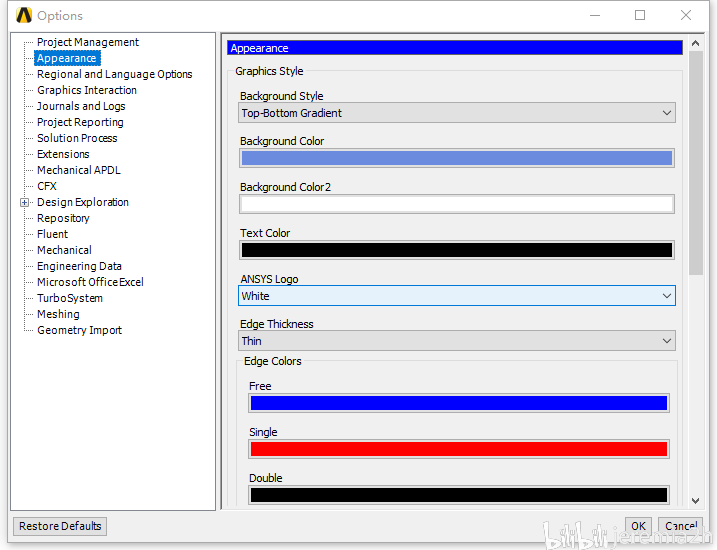
Task: Open Extensions options
Action: point(63,154)
